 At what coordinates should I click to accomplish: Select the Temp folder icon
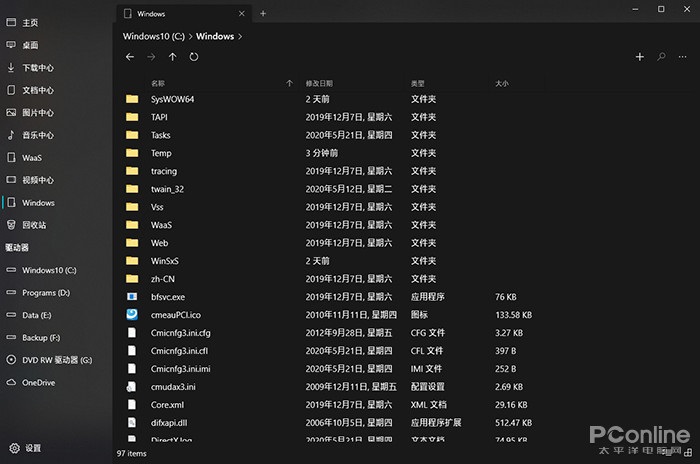click(x=132, y=153)
